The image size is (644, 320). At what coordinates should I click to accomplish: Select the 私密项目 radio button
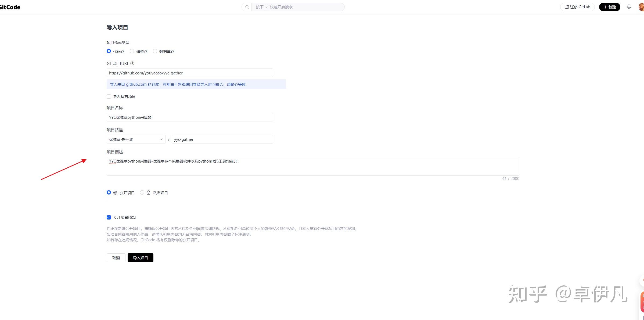142,192
